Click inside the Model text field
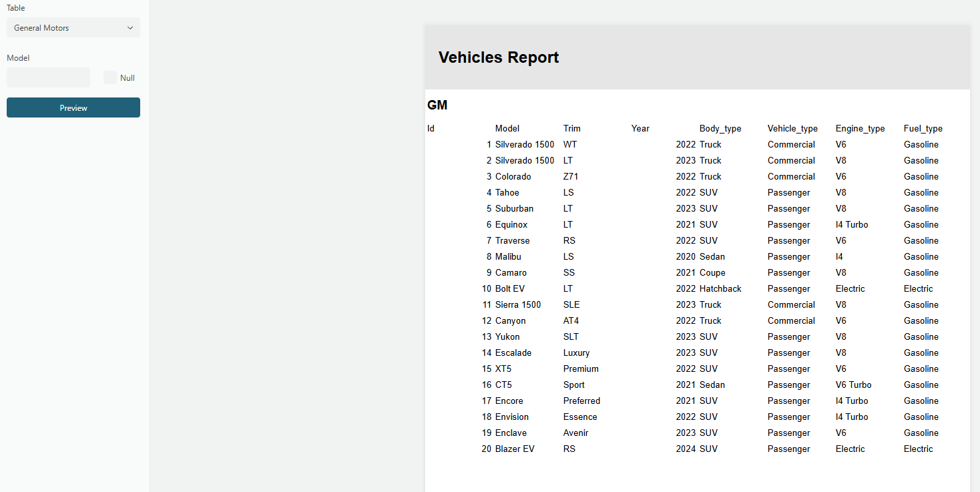This screenshot has width=980, height=492. (x=48, y=77)
